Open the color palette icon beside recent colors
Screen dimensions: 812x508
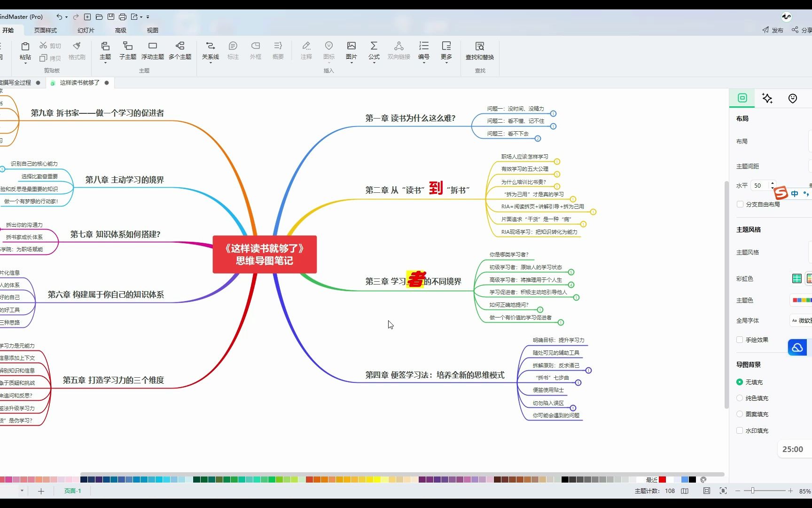point(703,480)
